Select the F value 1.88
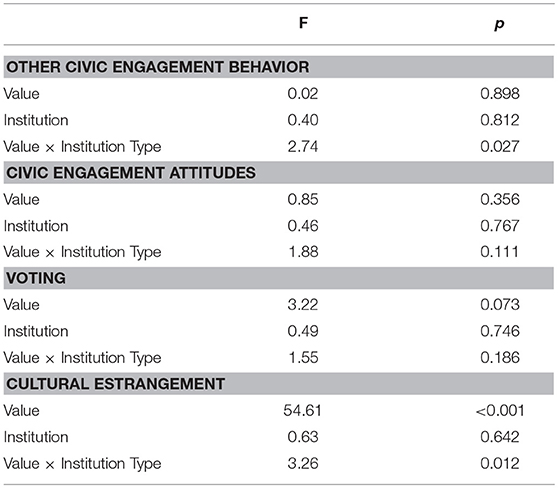 click(x=303, y=252)
